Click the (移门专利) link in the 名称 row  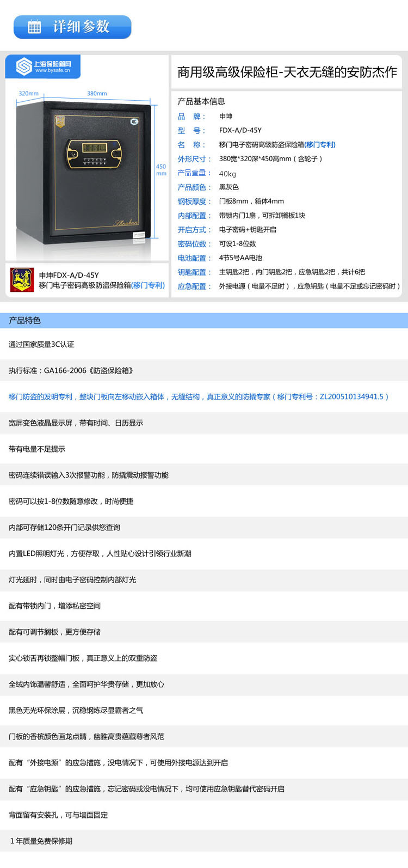pyautogui.click(x=320, y=144)
